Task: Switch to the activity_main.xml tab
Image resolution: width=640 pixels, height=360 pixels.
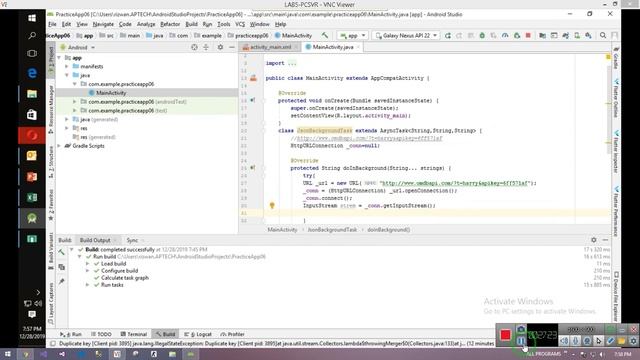Action: [270, 47]
